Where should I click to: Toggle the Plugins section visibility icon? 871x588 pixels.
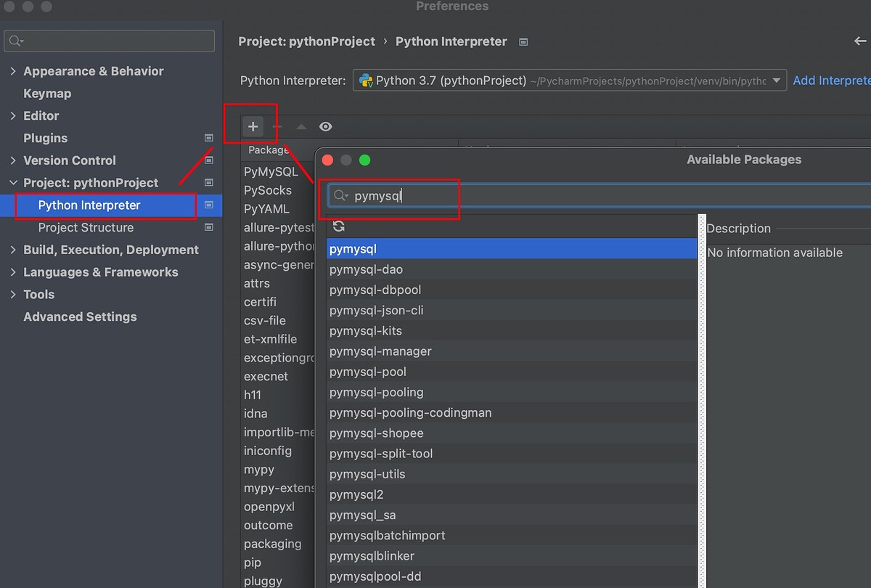coord(209,138)
